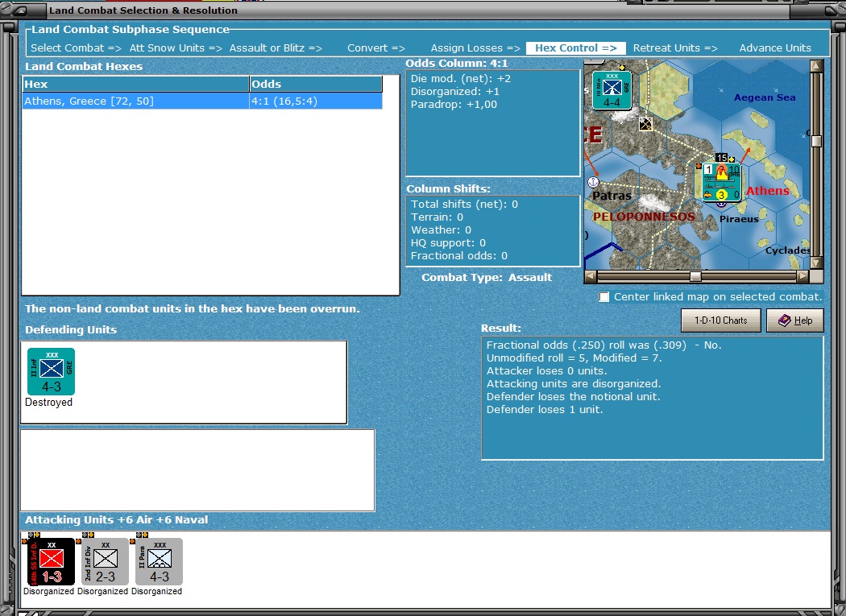Click the 'Defender loses the notional unit.' line

tap(574, 397)
